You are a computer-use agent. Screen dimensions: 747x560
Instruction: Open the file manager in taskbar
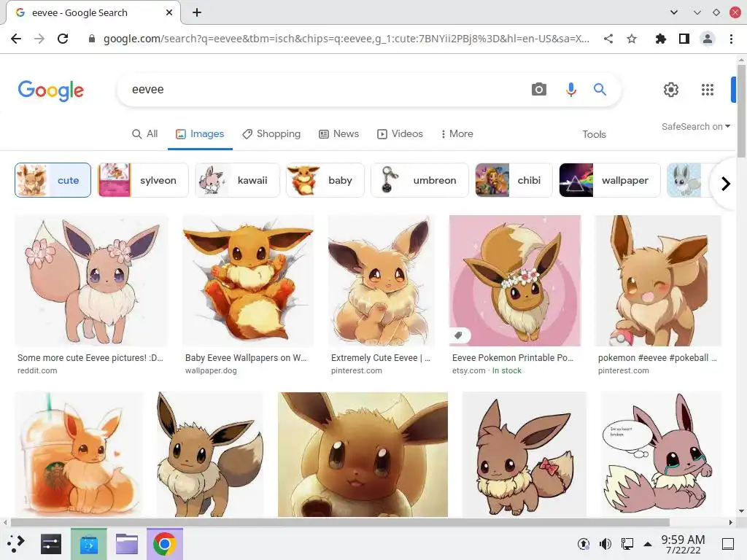click(127, 543)
